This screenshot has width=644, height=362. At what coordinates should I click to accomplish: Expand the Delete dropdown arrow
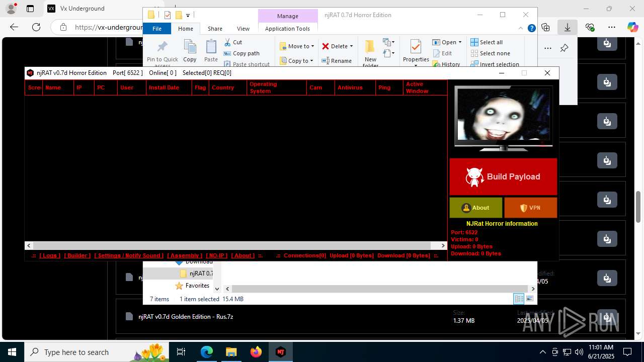tap(351, 46)
